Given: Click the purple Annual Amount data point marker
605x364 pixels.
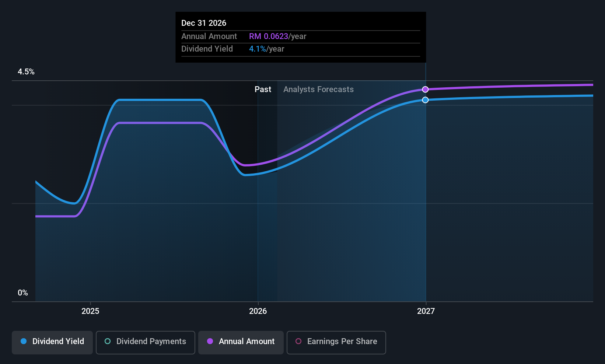Looking at the screenshot, I should point(425,90).
